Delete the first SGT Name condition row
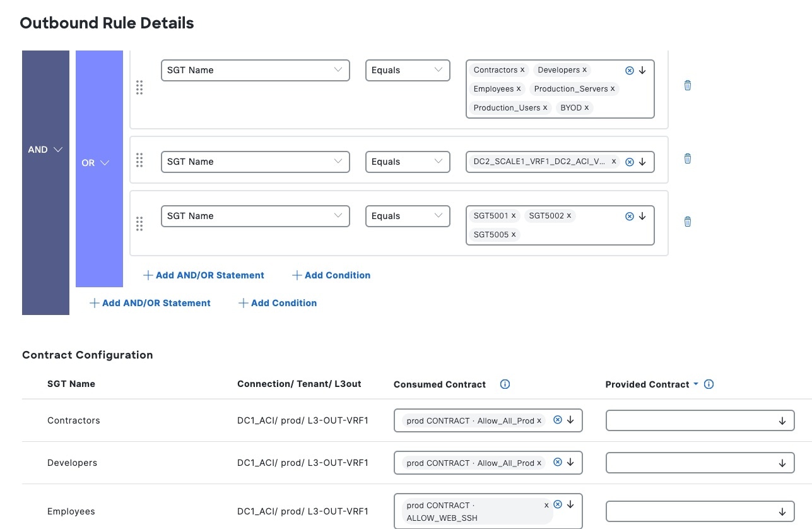 [x=688, y=85]
